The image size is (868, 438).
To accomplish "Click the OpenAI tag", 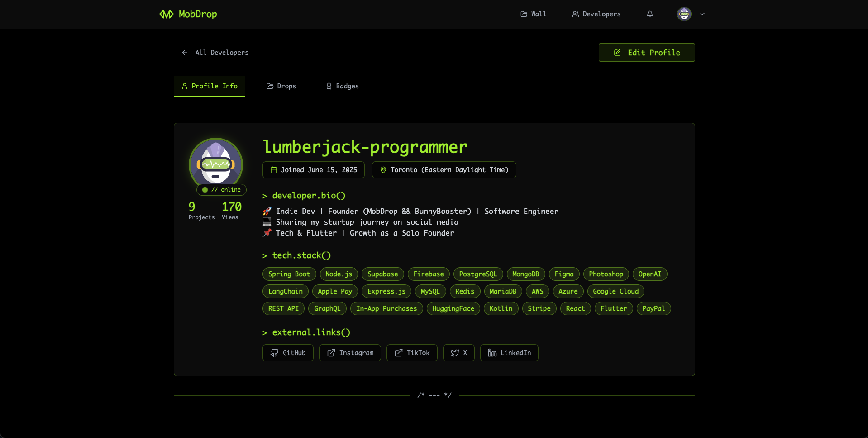I will click(650, 274).
